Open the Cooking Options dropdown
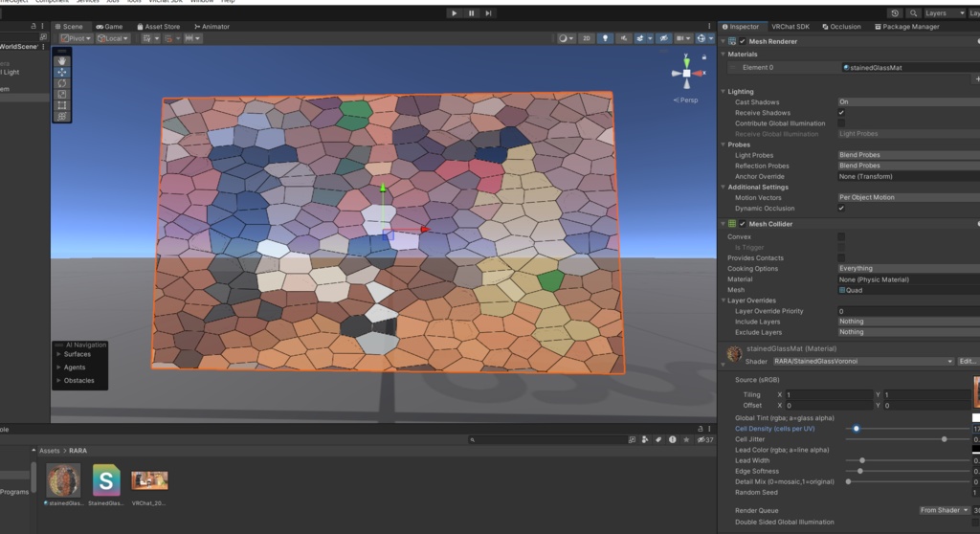 909,268
